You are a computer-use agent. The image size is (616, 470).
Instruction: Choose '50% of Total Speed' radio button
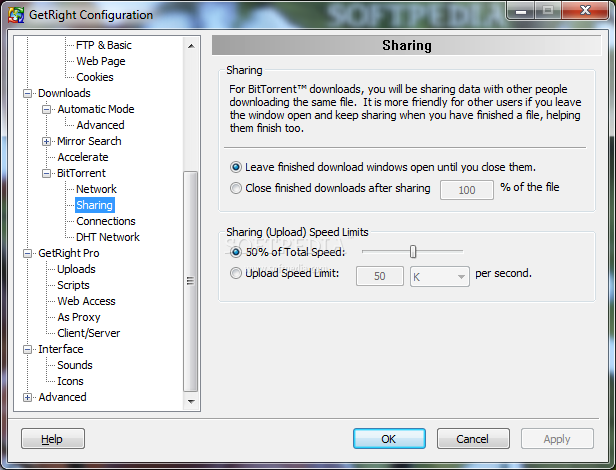pyautogui.click(x=236, y=252)
